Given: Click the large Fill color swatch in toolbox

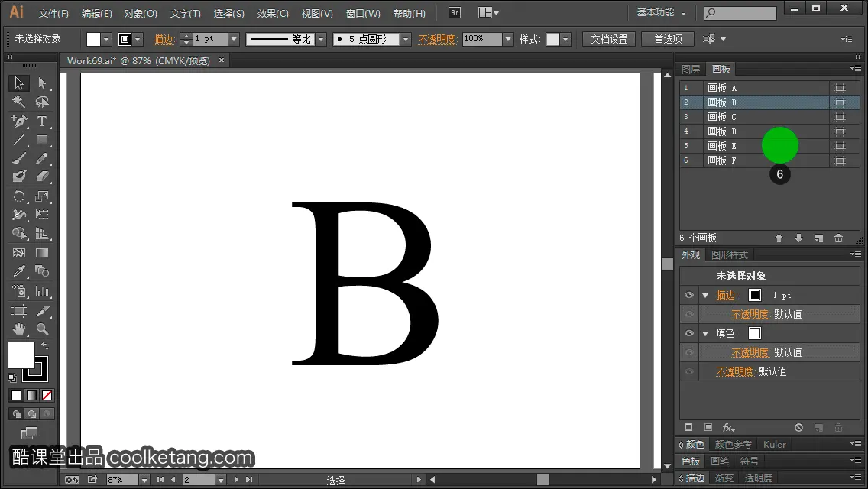Looking at the screenshot, I should tap(21, 355).
